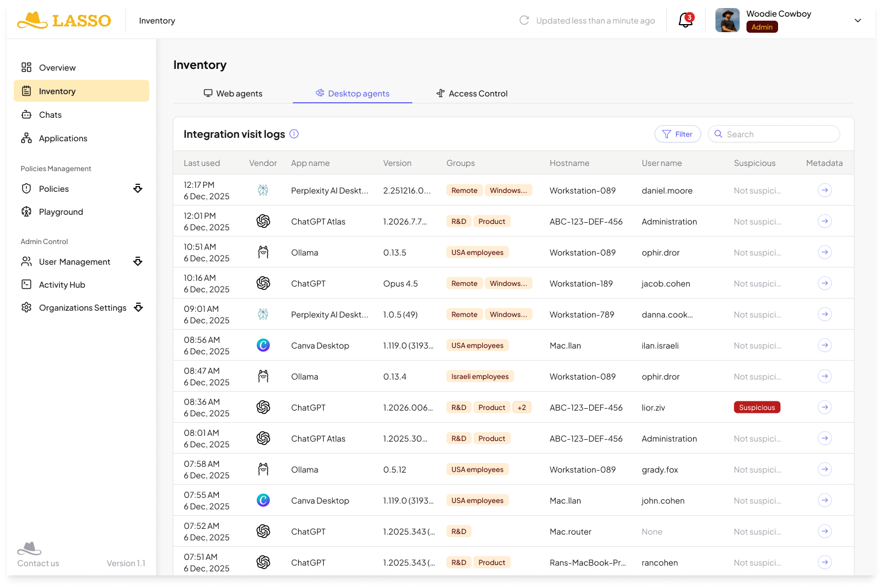Screen dimensions: 882x588
Task: Click the Ollama vendor icon for version 0.13.5
Action: (x=264, y=252)
